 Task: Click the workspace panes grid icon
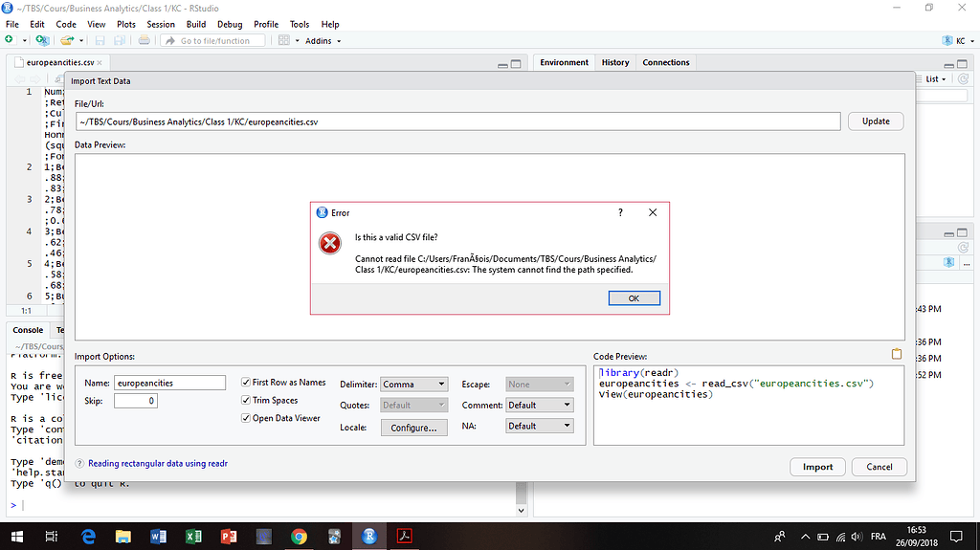click(x=283, y=40)
